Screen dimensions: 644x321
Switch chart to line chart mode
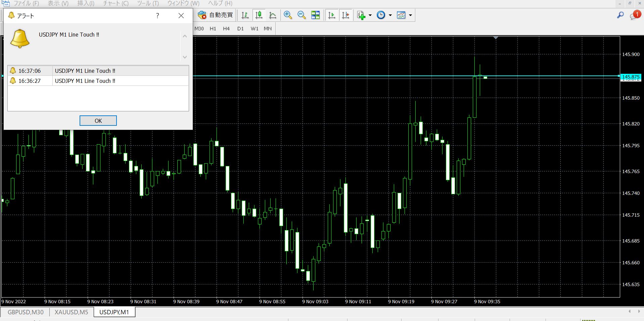(x=273, y=15)
